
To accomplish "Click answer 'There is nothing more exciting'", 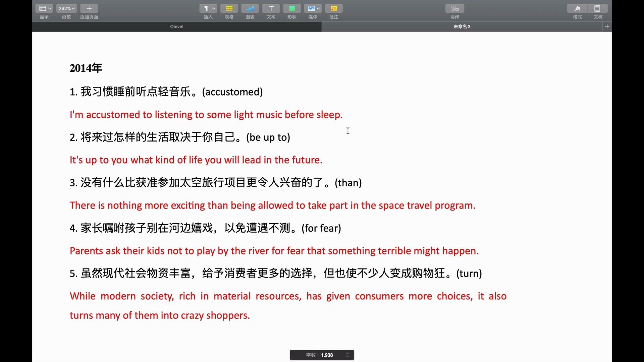I will pos(272,205).
